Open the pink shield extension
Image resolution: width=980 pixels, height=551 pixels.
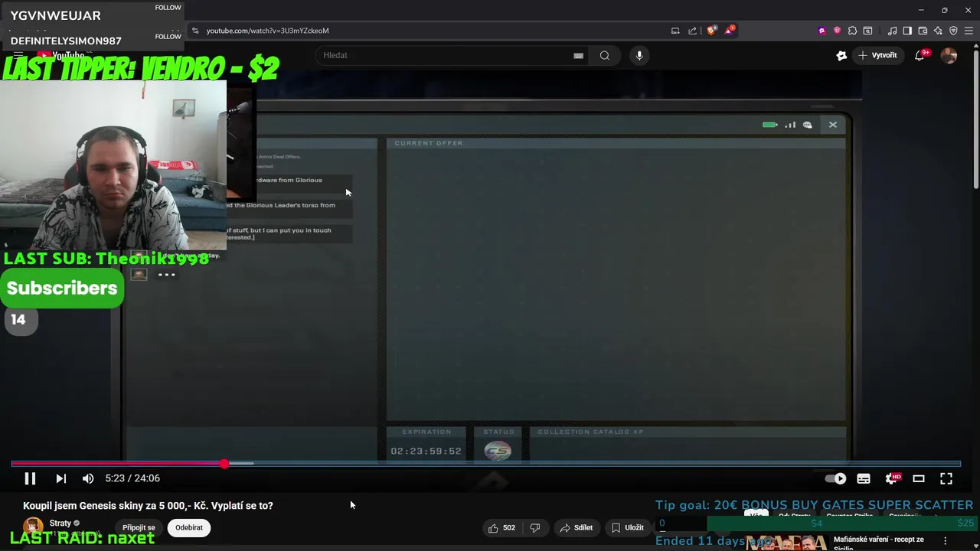pyautogui.click(x=837, y=31)
